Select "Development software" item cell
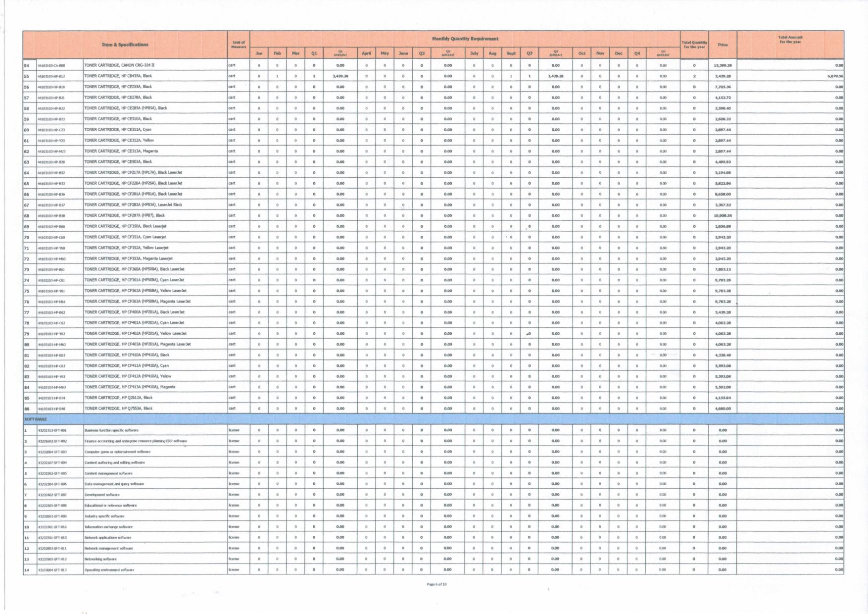 [155, 495]
